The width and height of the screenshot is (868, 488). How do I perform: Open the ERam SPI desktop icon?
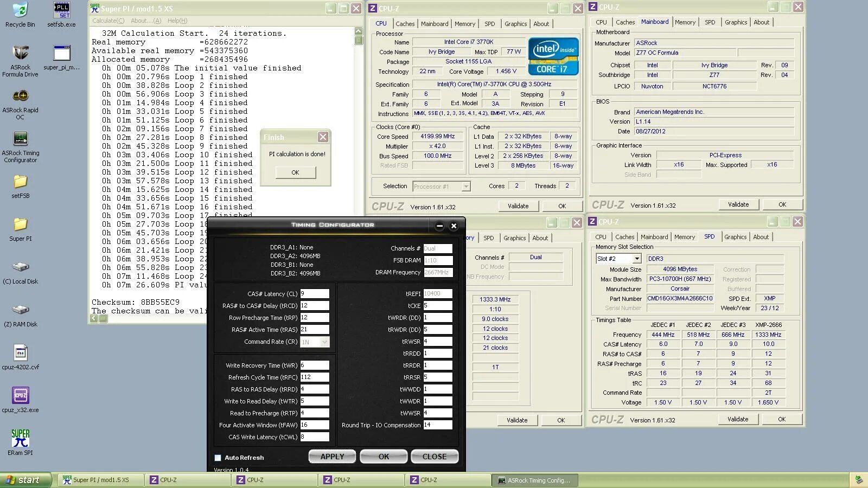point(20,438)
